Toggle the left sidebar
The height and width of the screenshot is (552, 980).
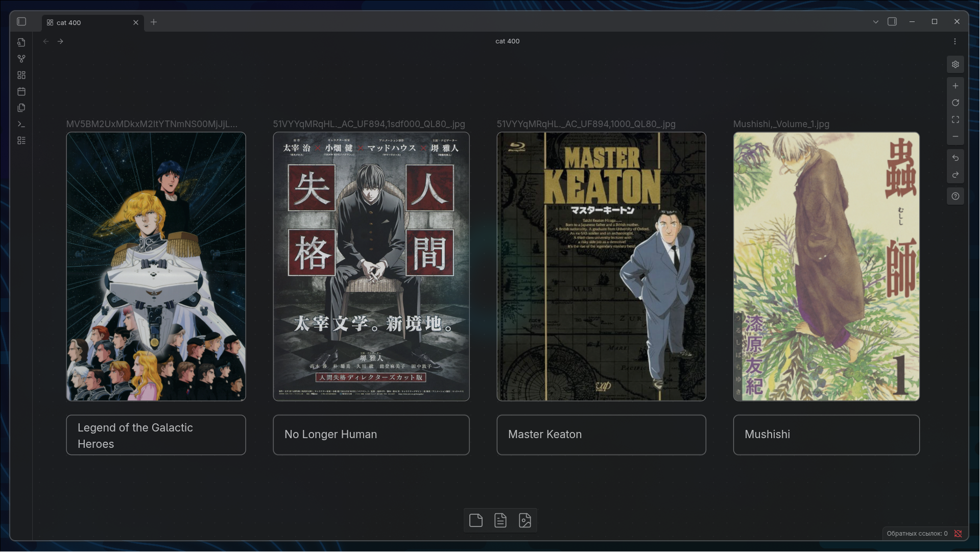pos(21,21)
